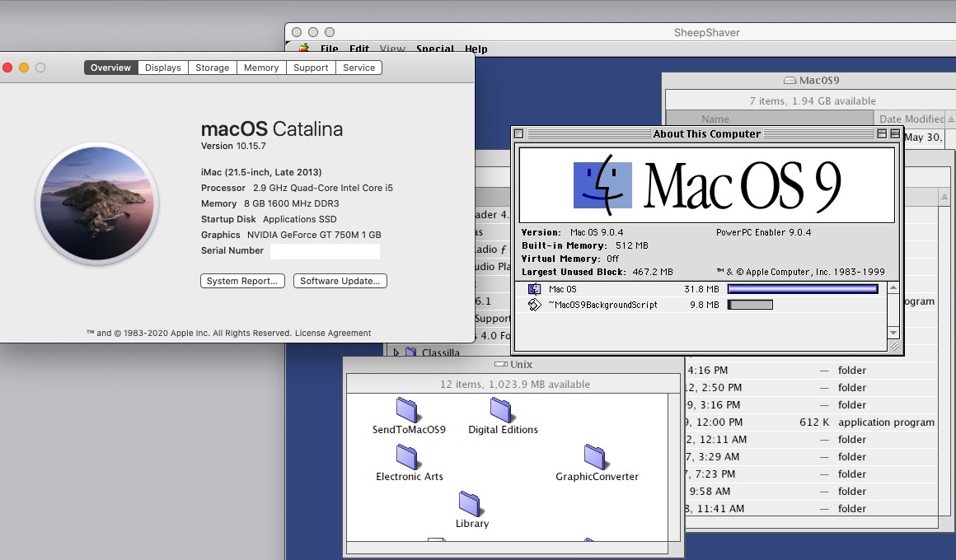Click '7 items, 1.94 GB available' text

[x=813, y=101]
